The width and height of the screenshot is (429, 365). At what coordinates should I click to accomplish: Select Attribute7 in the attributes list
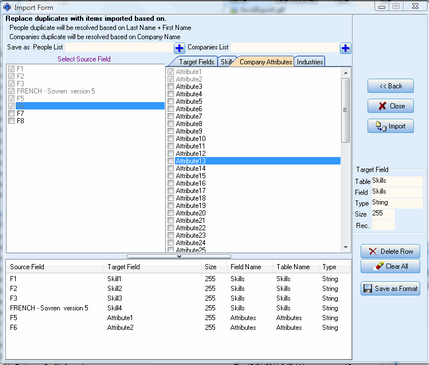(x=189, y=116)
